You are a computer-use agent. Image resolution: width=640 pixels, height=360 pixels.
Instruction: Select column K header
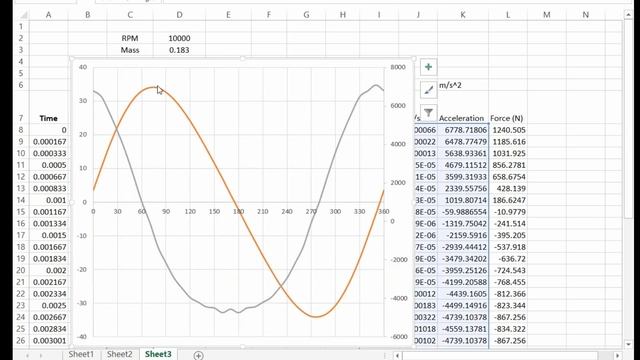[x=463, y=15]
